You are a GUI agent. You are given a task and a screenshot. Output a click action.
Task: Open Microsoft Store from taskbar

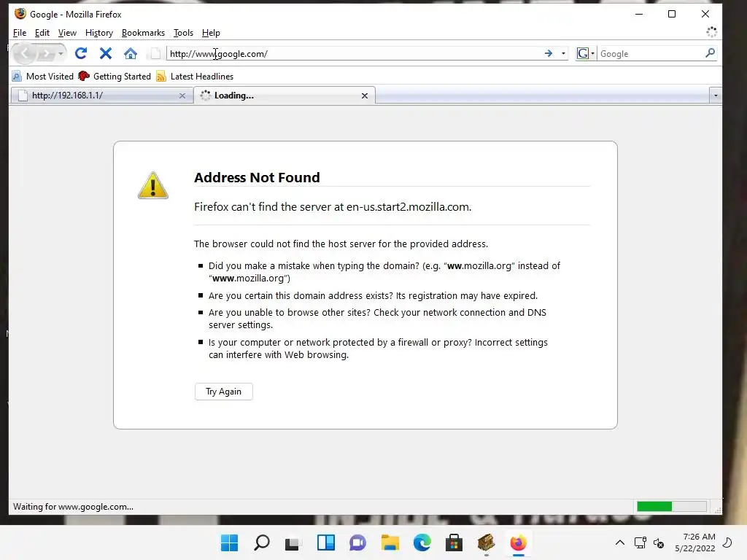[454, 542]
